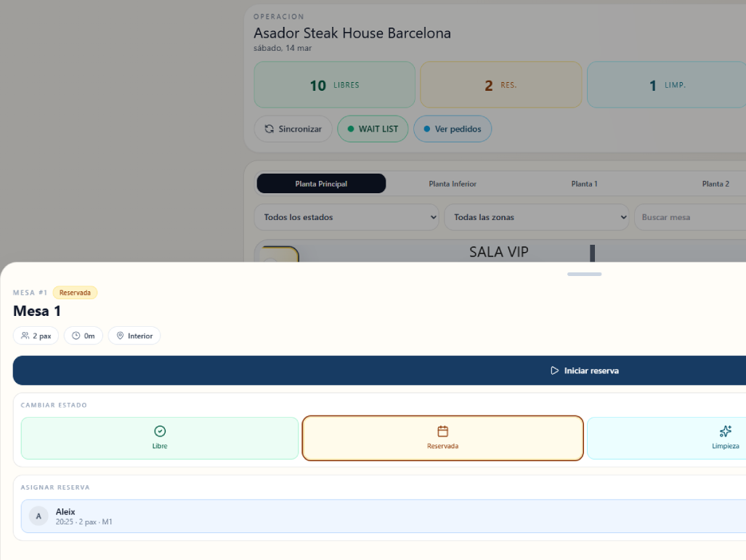Click the play icon on Iniciar reserva
746x560 pixels.
(x=555, y=370)
